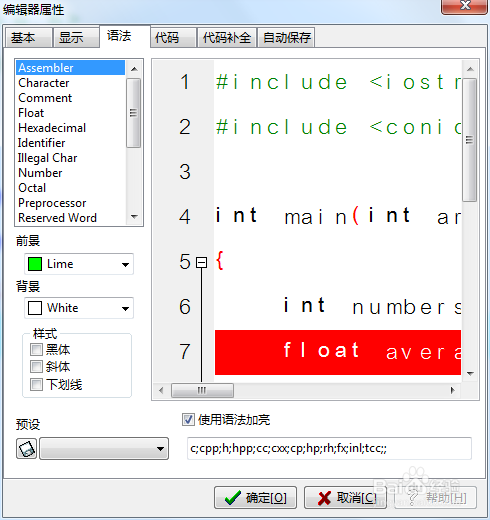490x520 pixels.
Task: Click the help question mark icon
Action: click(413, 498)
